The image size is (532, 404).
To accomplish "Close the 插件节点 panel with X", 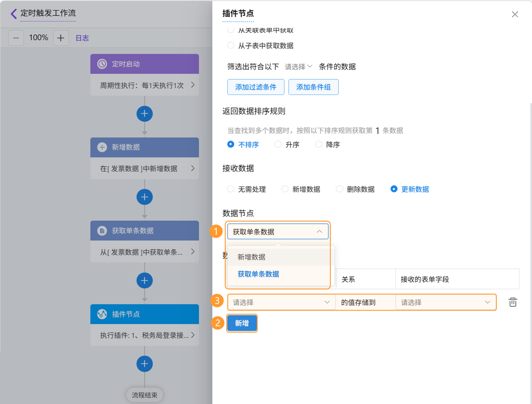I will 515,14.
